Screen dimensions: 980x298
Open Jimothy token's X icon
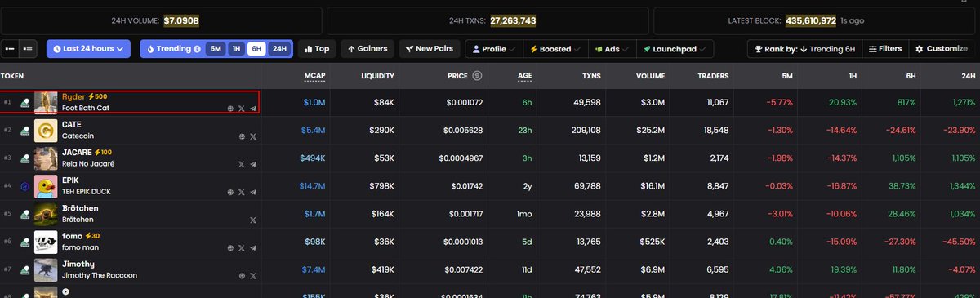(253, 276)
